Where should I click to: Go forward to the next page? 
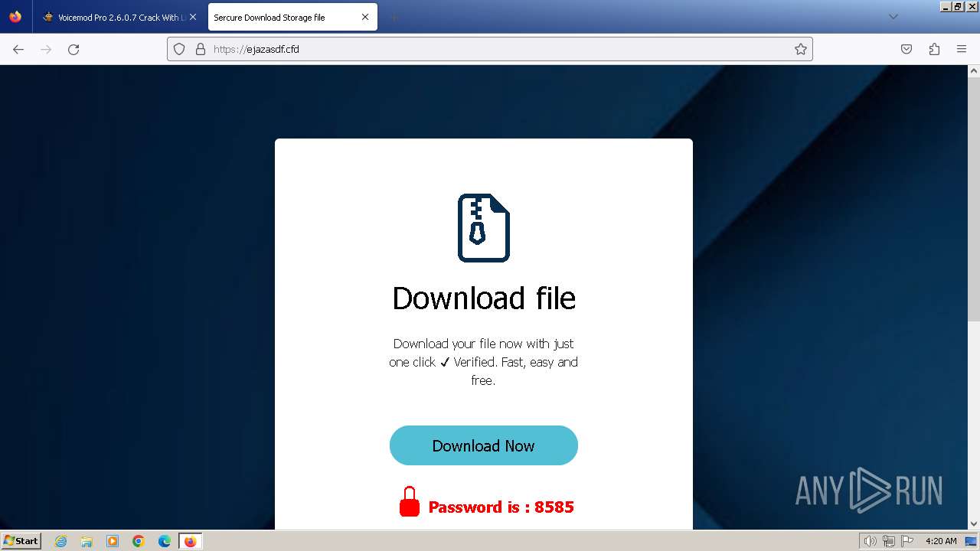[46, 49]
